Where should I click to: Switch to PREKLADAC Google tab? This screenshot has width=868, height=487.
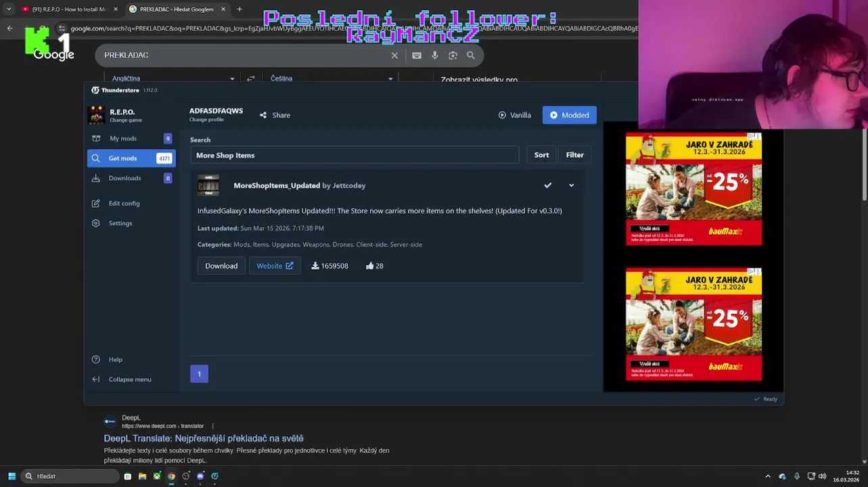click(x=176, y=9)
